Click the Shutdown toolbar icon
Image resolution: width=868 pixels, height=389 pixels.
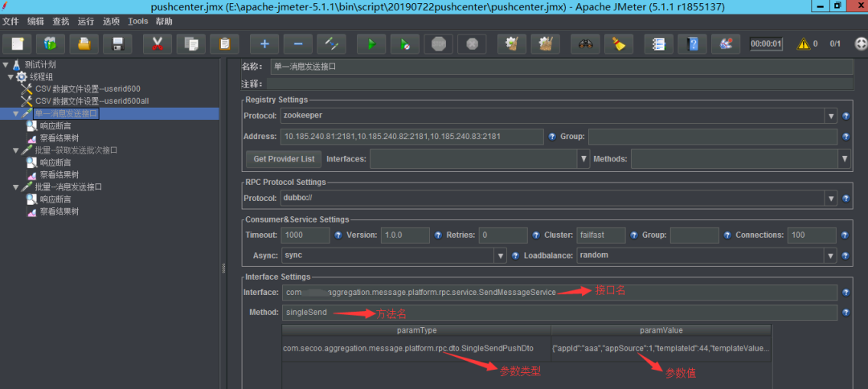coord(473,43)
